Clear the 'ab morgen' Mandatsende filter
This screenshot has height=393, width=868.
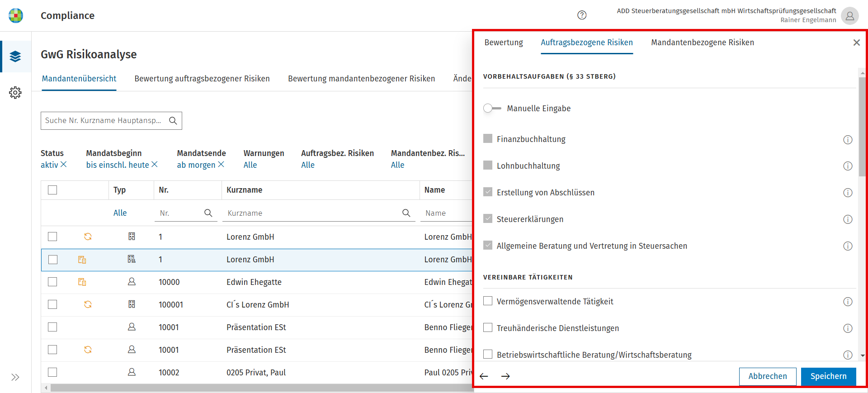pos(221,165)
